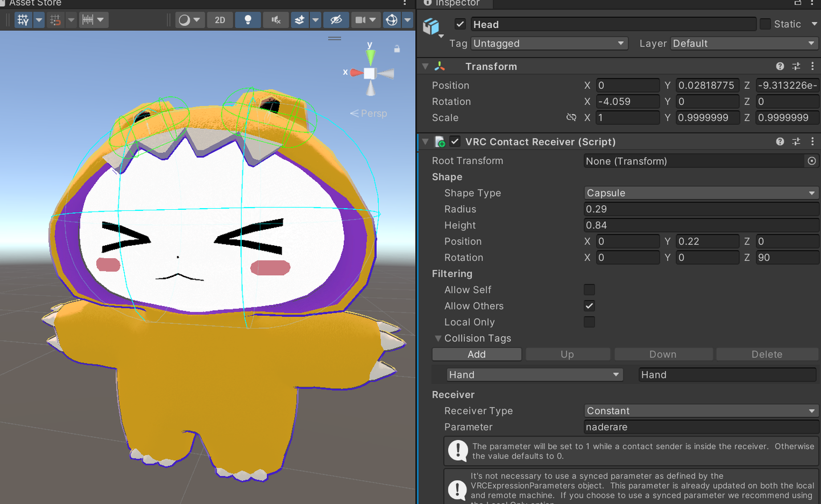Enable the Local Only checkbox
The width and height of the screenshot is (821, 504).
(590, 322)
